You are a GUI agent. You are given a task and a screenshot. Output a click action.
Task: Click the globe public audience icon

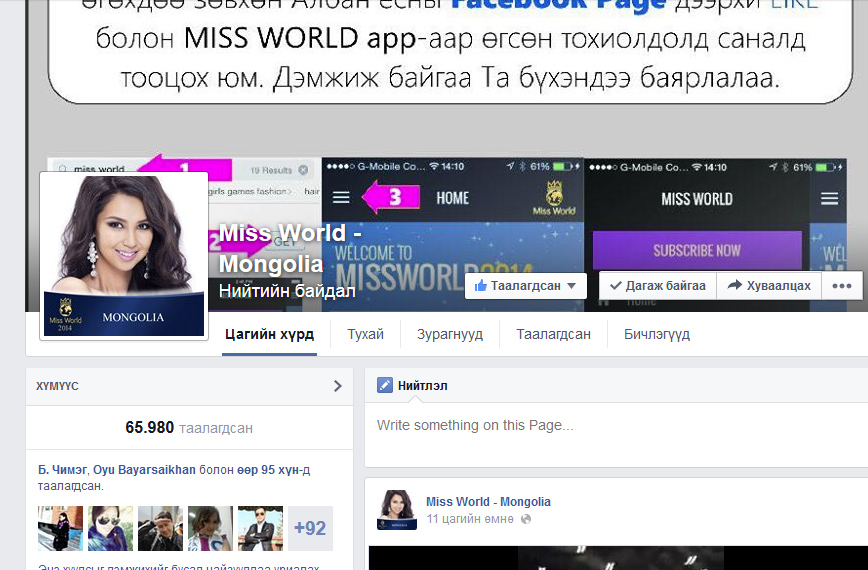[526, 519]
